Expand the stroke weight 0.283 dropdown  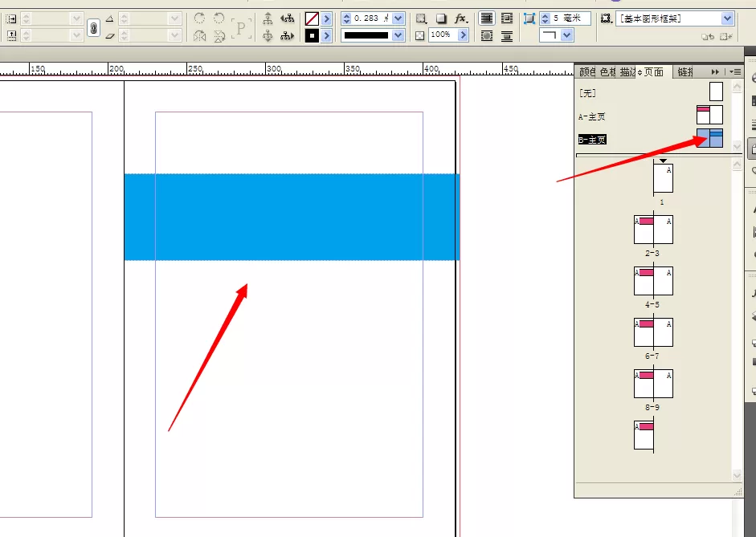coord(398,18)
